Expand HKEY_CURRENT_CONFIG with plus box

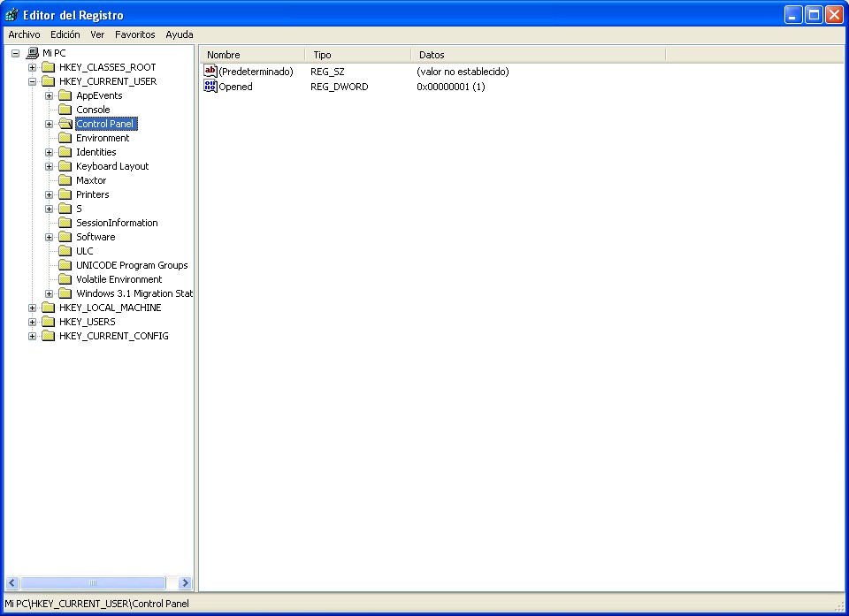(x=33, y=336)
